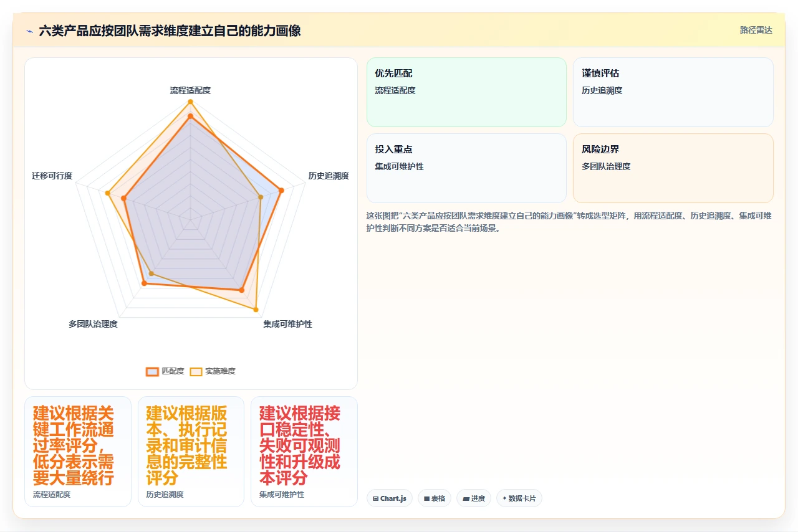
Task: Toggle the 实施难度 legend item
Action: (213, 371)
